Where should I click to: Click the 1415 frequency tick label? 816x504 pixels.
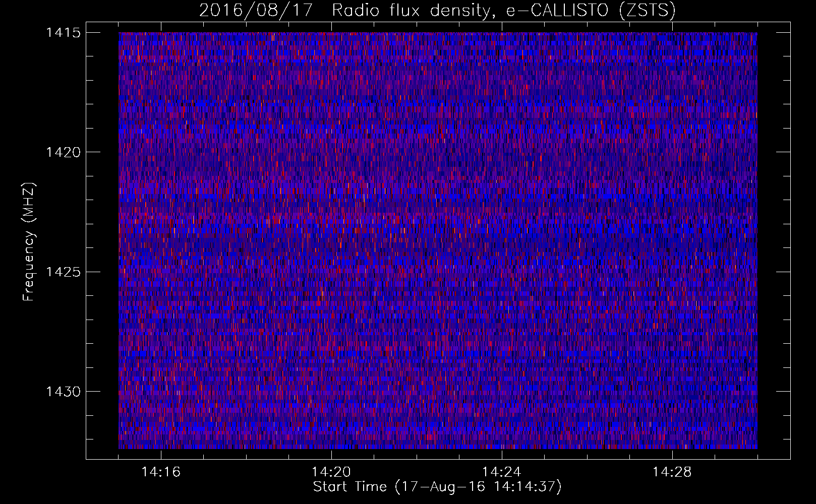[x=63, y=33]
